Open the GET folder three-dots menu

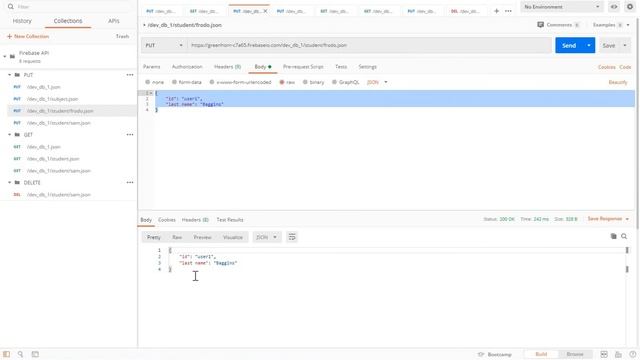pos(130,134)
